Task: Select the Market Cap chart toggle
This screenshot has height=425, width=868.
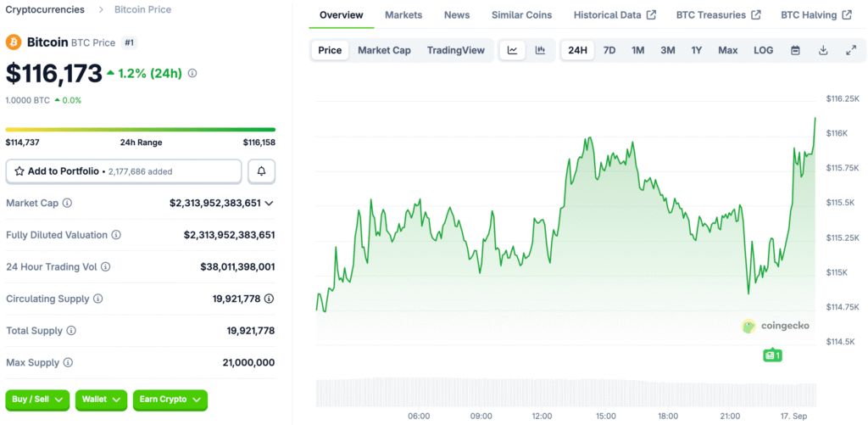Action: tap(384, 50)
